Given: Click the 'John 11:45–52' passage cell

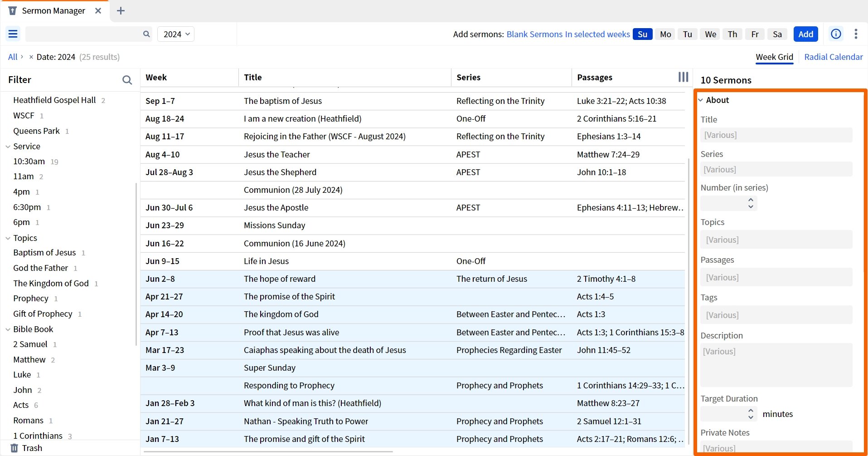Looking at the screenshot, I should pyautogui.click(x=603, y=350).
